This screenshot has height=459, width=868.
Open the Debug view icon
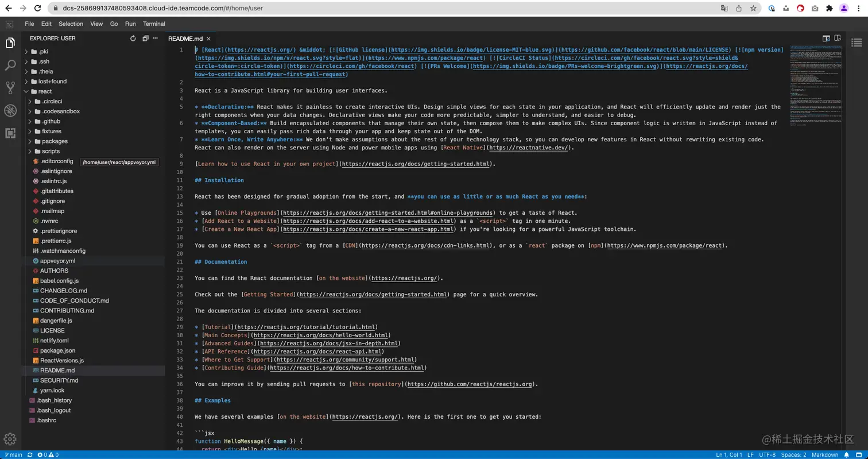pos(10,110)
